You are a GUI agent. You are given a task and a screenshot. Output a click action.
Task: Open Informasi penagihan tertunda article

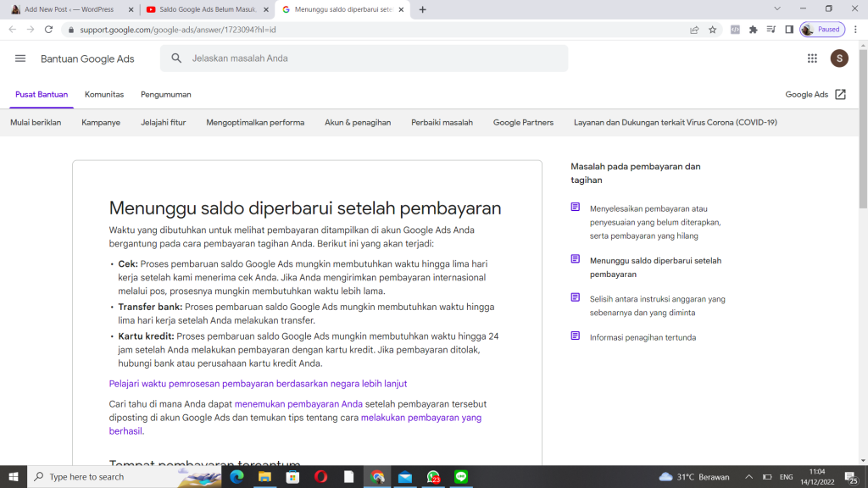click(643, 337)
